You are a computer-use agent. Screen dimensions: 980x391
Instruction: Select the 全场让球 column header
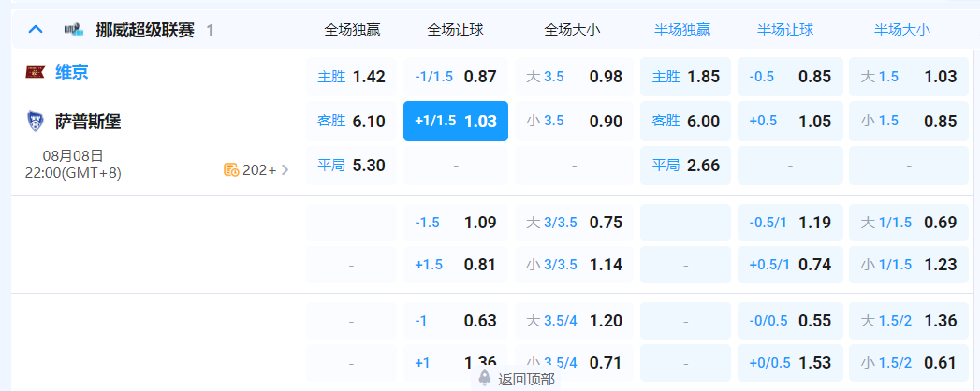coord(455,29)
